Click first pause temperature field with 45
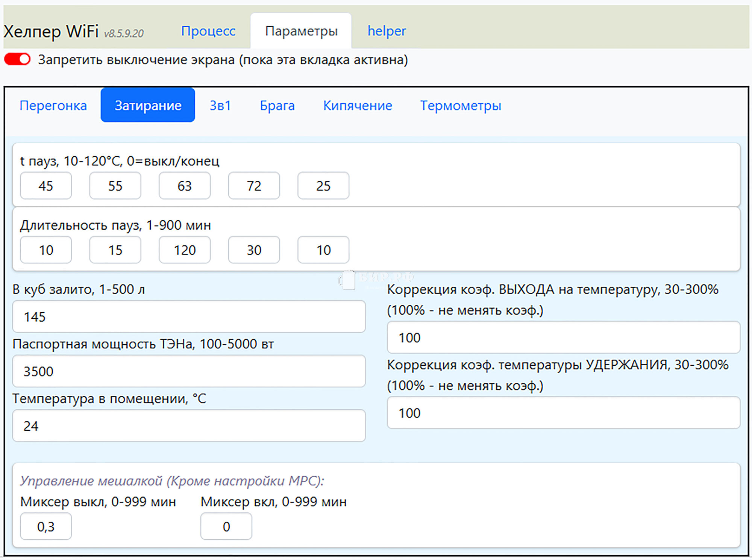Screen dimensions: 752x560 (x=46, y=186)
